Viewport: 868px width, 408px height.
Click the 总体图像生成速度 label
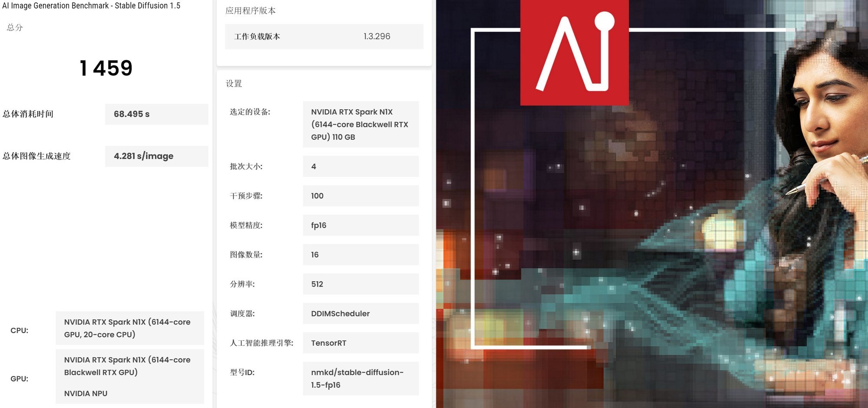pyautogui.click(x=36, y=156)
